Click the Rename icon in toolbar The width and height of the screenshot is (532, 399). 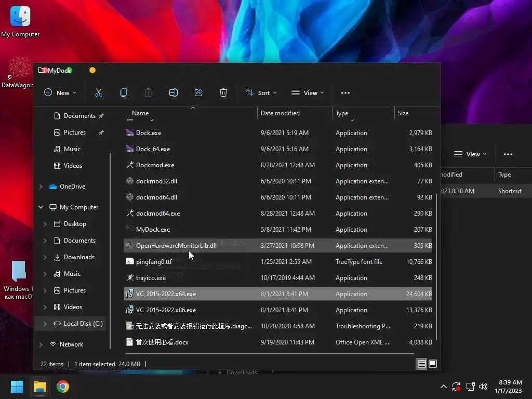[x=174, y=92]
